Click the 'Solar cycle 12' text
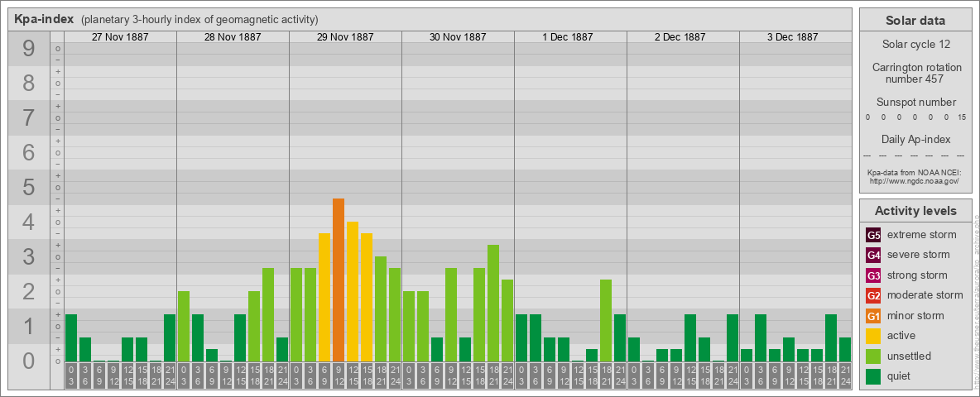 click(x=915, y=45)
